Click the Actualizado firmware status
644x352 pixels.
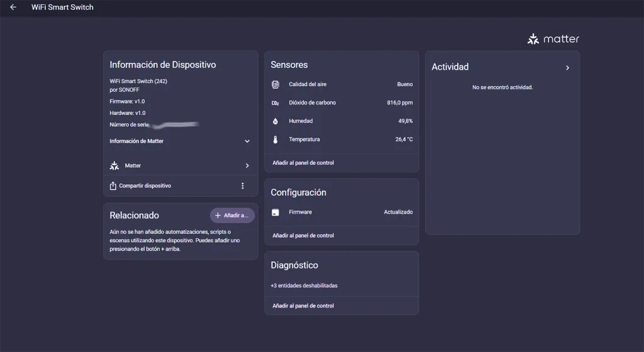(x=398, y=212)
